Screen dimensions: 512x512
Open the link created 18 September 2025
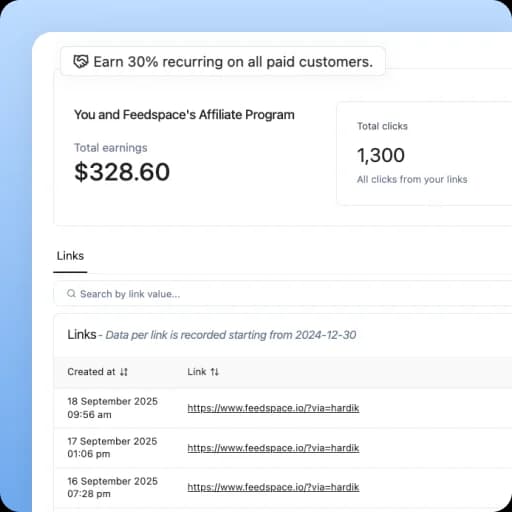click(273, 408)
